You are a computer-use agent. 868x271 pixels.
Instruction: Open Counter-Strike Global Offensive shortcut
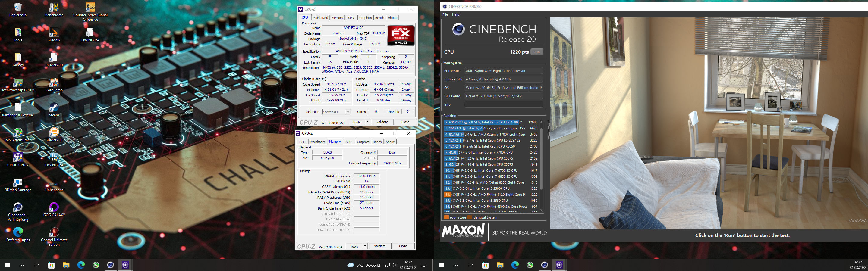[90, 12]
